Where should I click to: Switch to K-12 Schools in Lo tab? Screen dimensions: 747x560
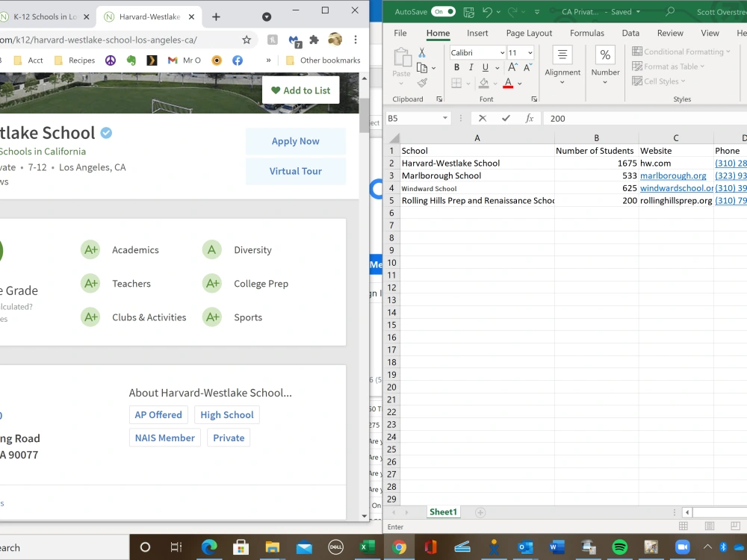coord(46,16)
